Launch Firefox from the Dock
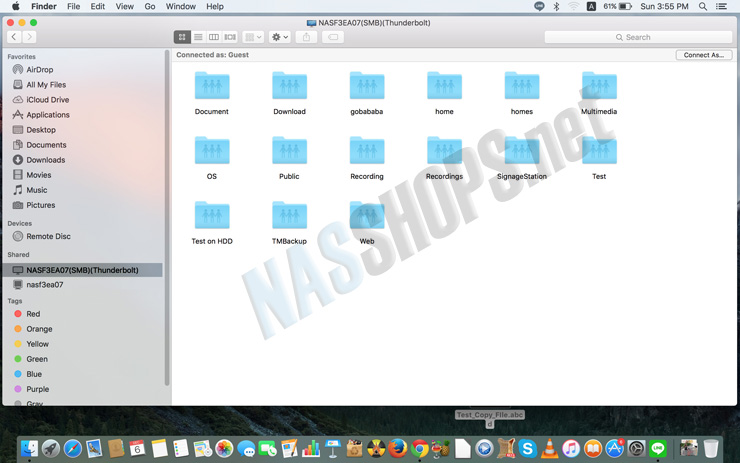The width and height of the screenshot is (740, 463). (x=397, y=448)
